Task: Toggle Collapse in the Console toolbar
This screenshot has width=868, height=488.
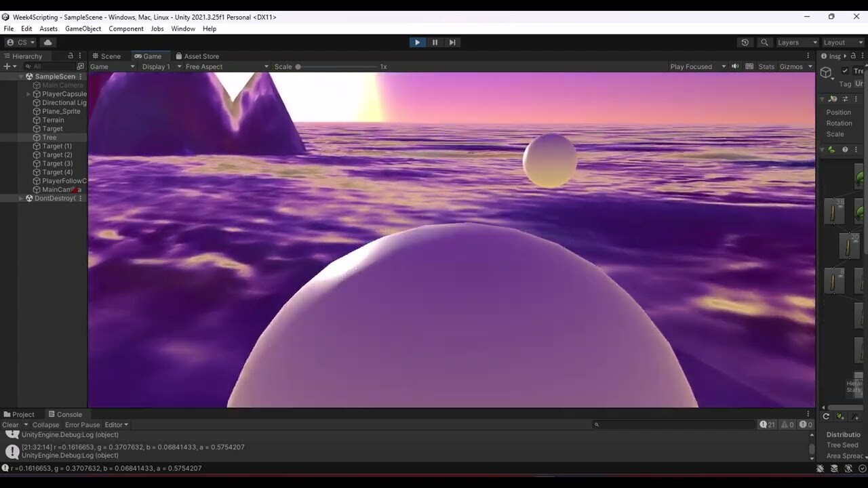Action: tap(45, 424)
